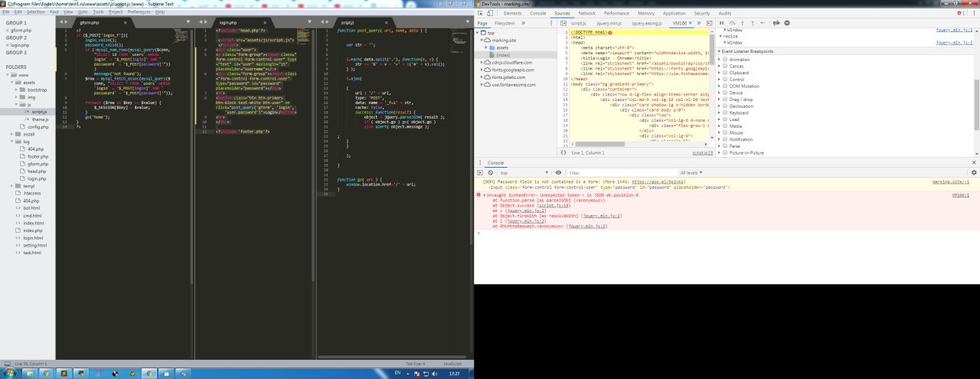Screen dimensions: 980x379
Task: Open the console context dropdown showing top
Action: 524,173
